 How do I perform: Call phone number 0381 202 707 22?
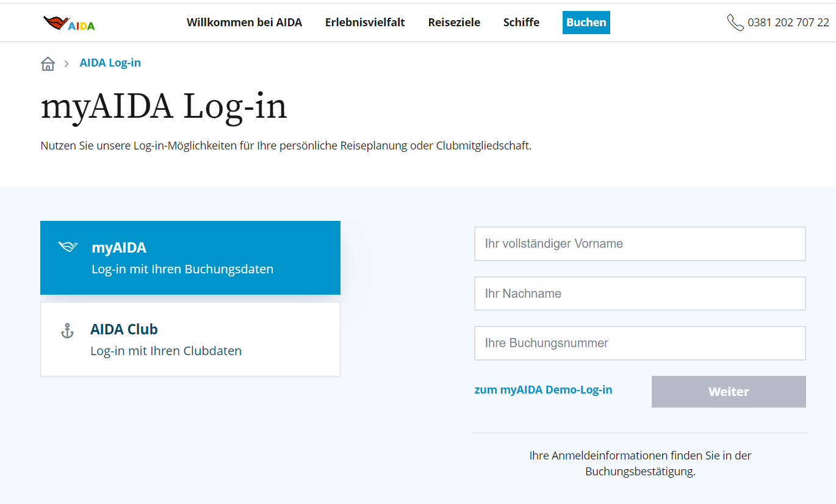point(788,23)
